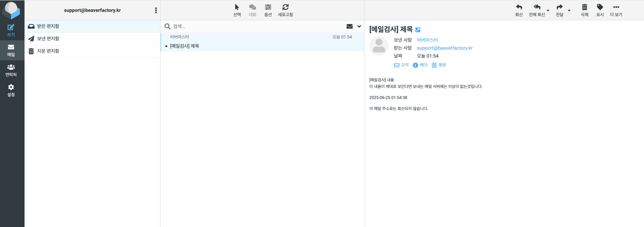644x227 pixels.
Task: Click the selection (선택) cursor tool
Action: pyautogui.click(x=237, y=10)
